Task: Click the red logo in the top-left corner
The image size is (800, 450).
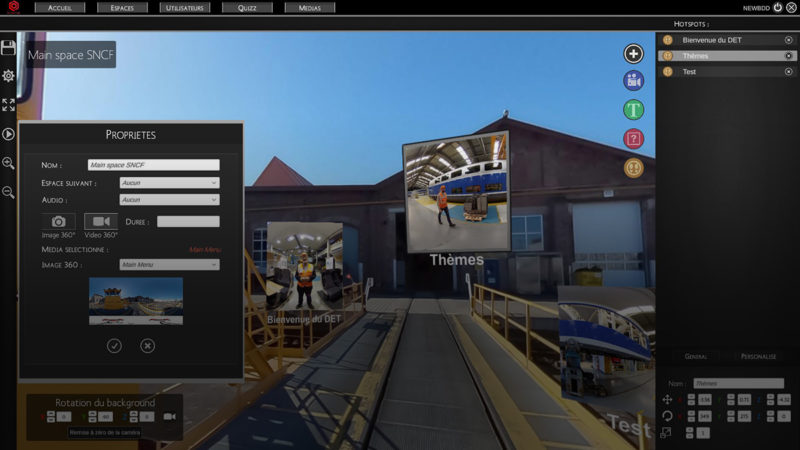Action: 14,7
